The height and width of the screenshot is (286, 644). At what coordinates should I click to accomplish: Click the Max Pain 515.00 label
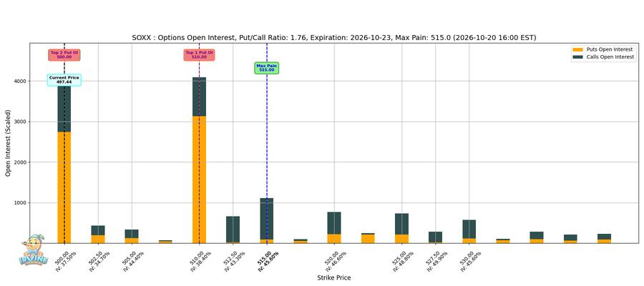[267, 68]
